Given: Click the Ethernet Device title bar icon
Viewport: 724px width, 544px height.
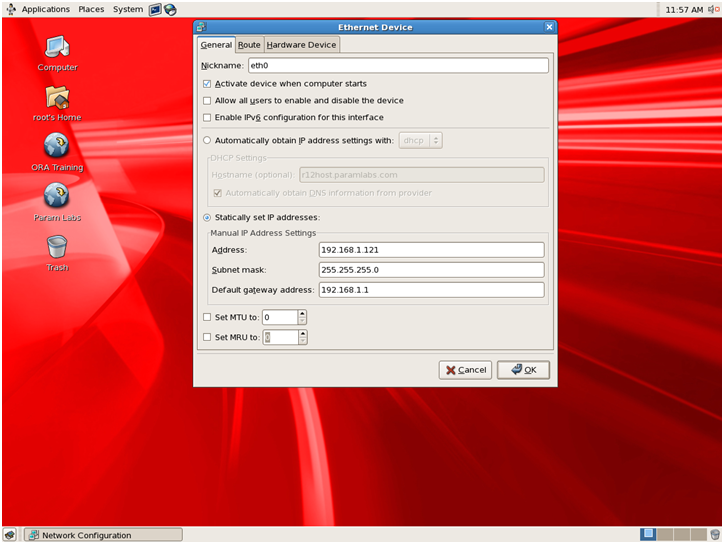Looking at the screenshot, I should 201,27.
